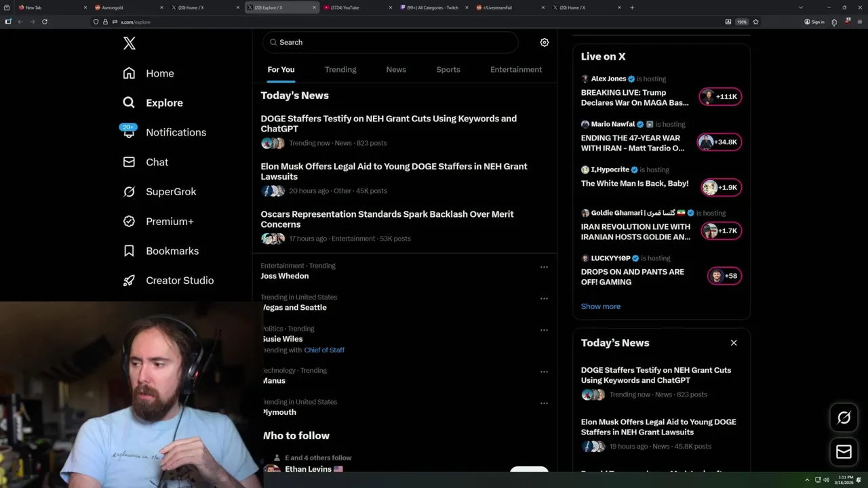Open more options for Susie Wiles trend

pyautogui.click(x=544, y=330)
